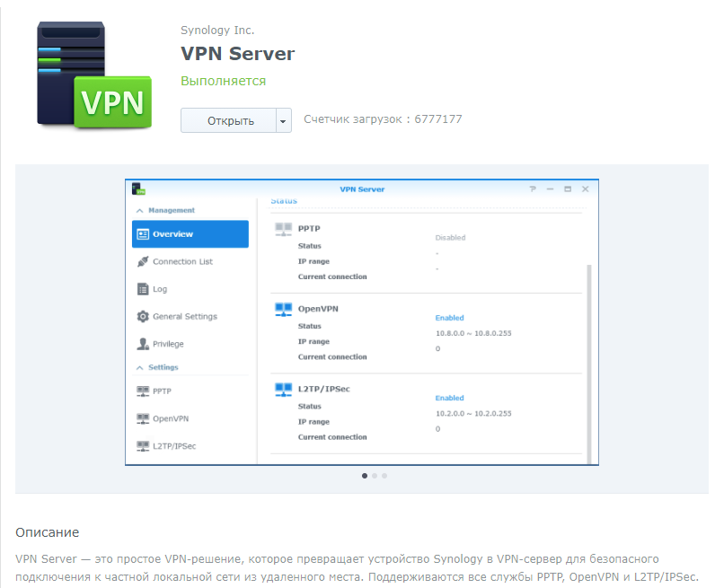Click the OpenVPN heading in overview
The width and height of the screenshot is (715, 588).
click(x=318, y=309)
